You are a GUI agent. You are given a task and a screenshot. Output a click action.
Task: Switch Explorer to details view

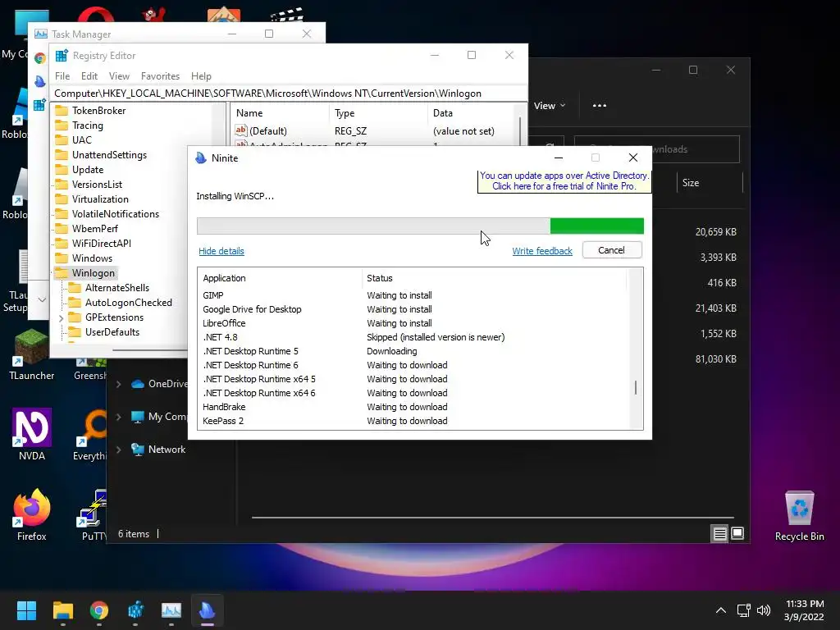coord(720,533)
